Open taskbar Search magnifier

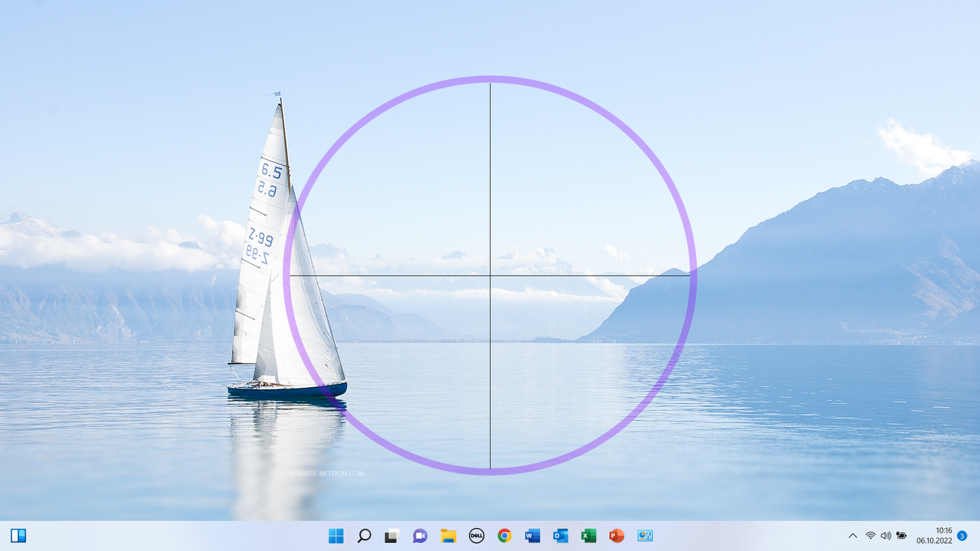pyautogui.click(x=364, y=536)
